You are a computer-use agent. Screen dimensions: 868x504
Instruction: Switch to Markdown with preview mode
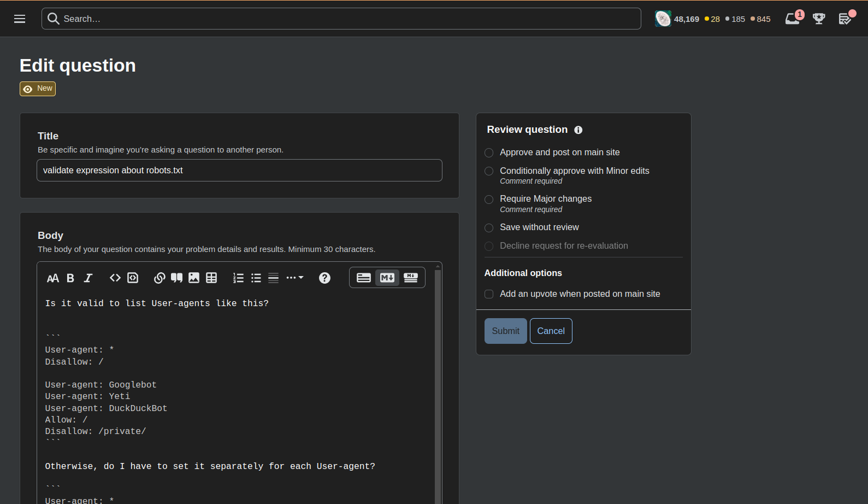(x=411, y=278)
